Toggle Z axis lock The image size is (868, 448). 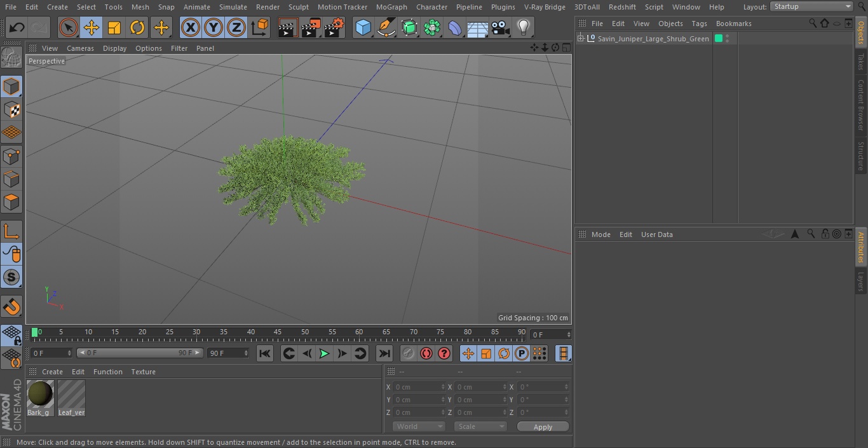click(x=236, y=27)
